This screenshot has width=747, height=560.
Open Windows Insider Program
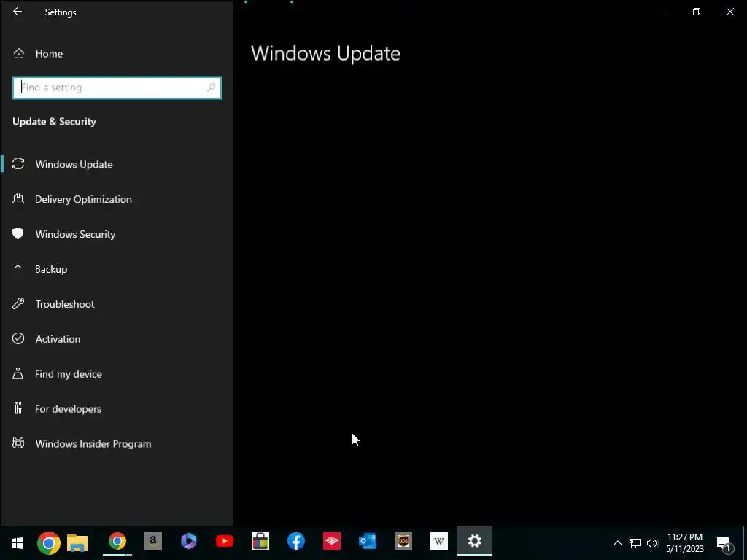tap(82, 443)
